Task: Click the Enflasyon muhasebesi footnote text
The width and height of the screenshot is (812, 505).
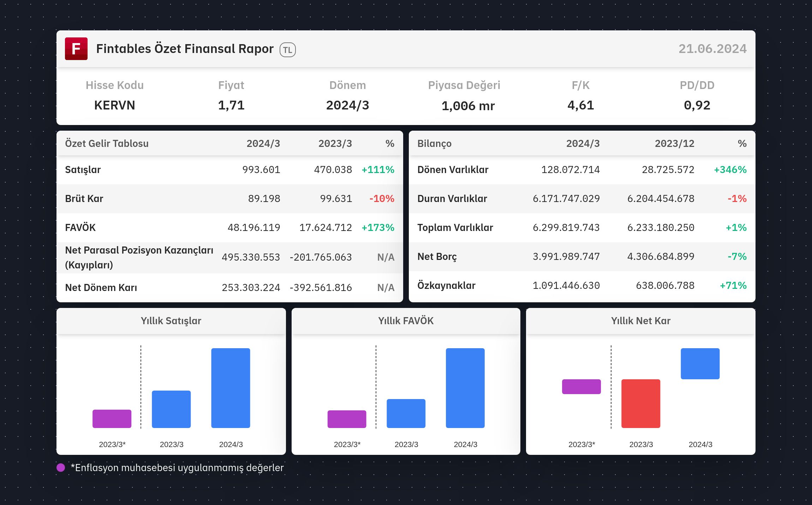Action: click(177, 468)
